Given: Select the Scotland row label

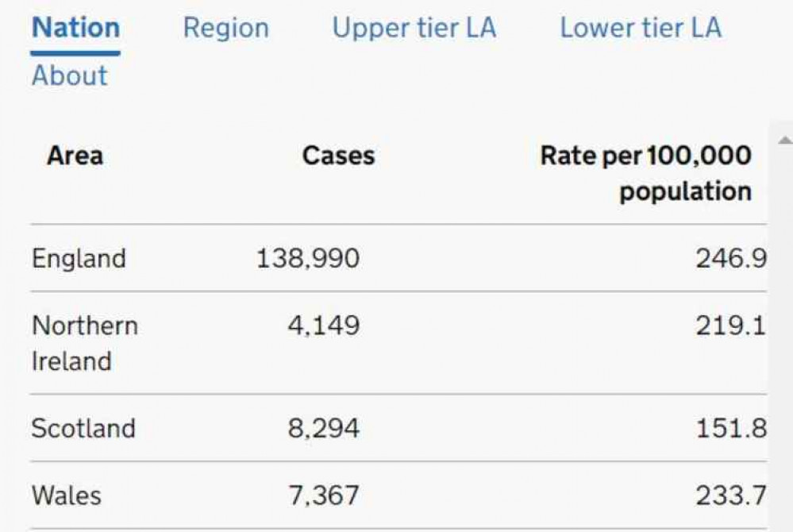Looking at the screenshot, I should (83, 429).
